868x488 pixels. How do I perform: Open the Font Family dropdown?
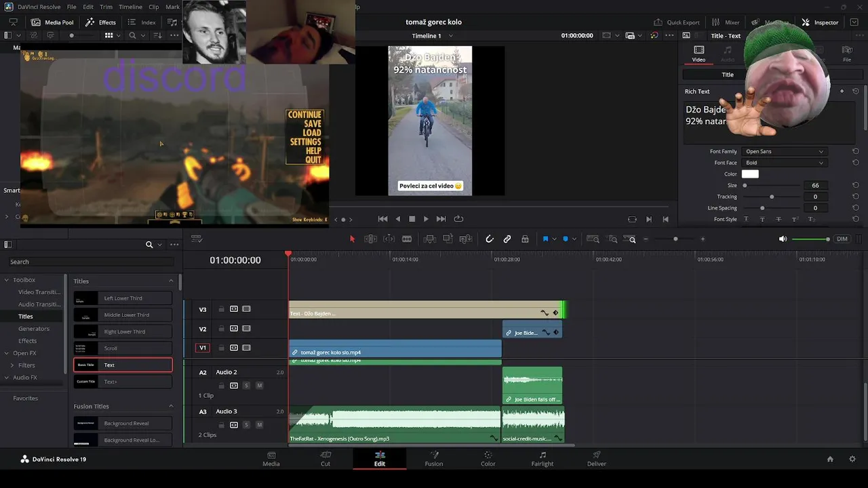pyautogui.click(x=784, y=151)
